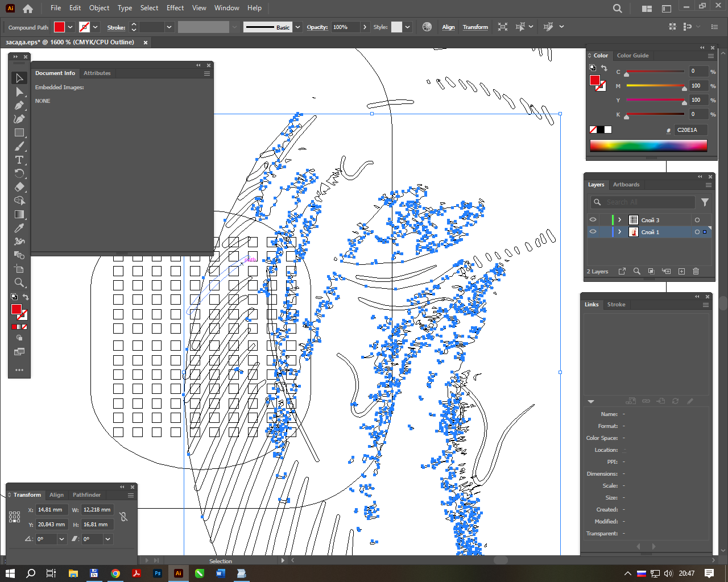Create new sublayer in Layers panel
Screen dimensions: 728x582
pos(667,271)
